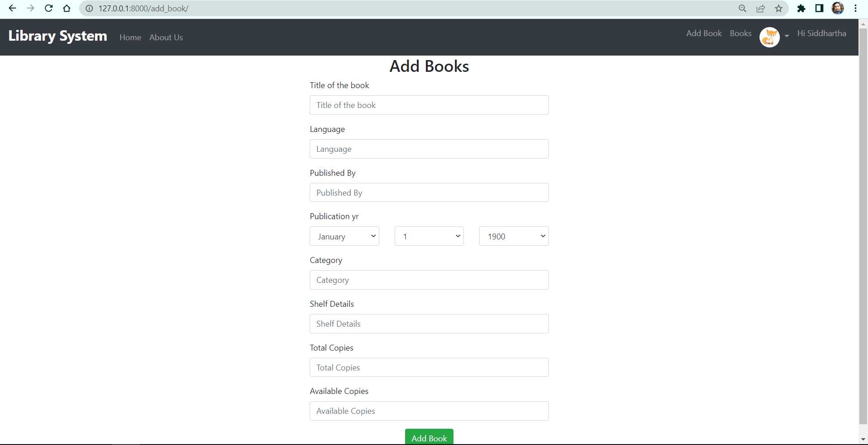Click the browser back arrow
The width and height of the screenshot is (868, 445).
pos(12,8)
